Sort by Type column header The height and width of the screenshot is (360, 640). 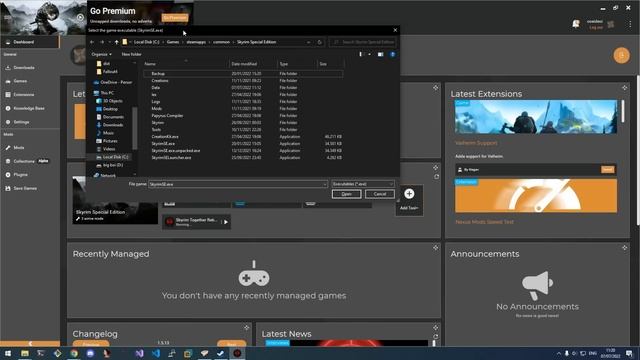(297, 64)
